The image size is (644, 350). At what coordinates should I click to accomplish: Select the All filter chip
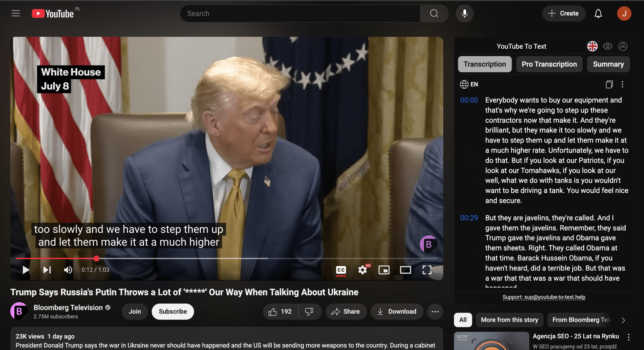coord(463,320)
